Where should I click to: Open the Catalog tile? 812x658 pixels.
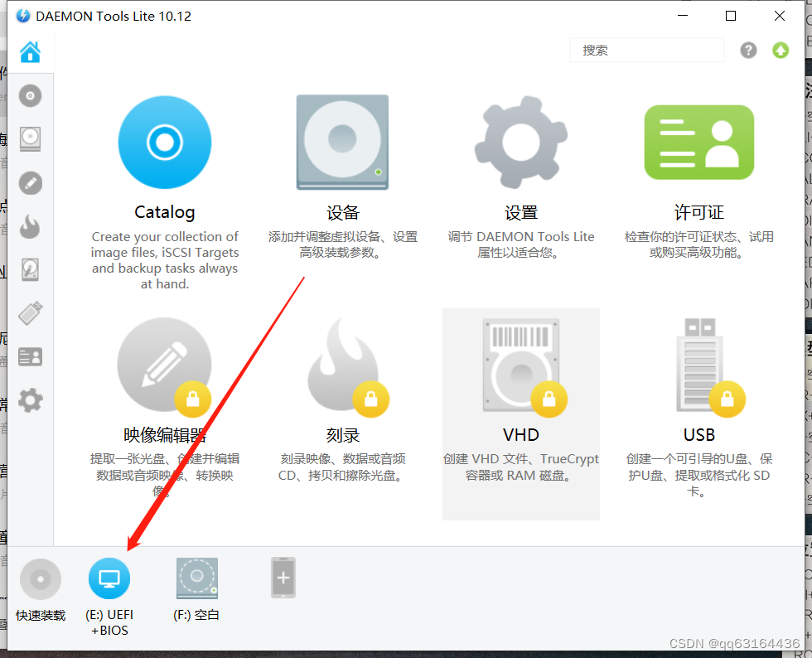tap(165, 191)
